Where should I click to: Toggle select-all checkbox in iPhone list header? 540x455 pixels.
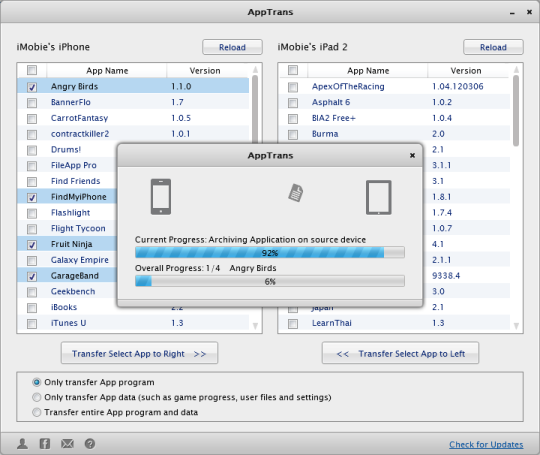pyautogui.click(x=32, y=70)
